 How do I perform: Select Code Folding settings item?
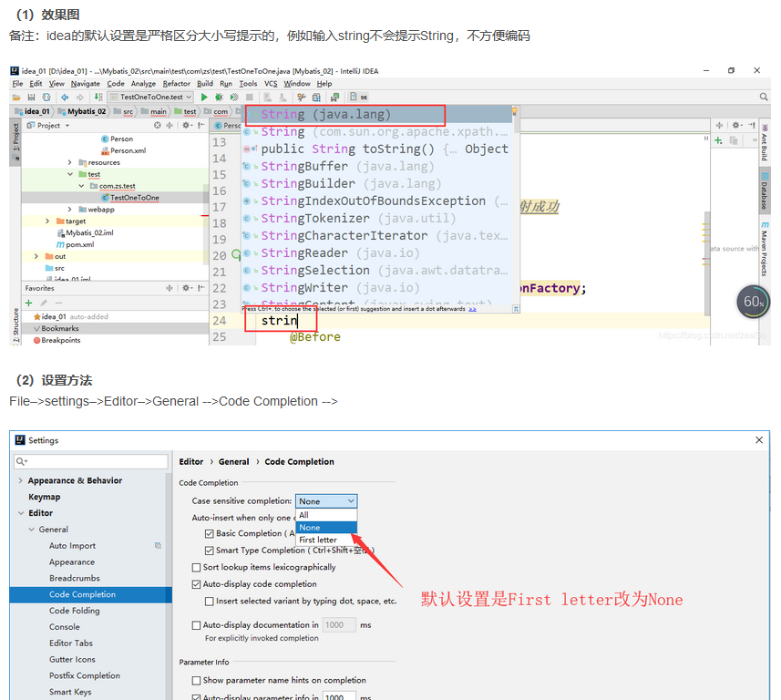coord(74,611)
